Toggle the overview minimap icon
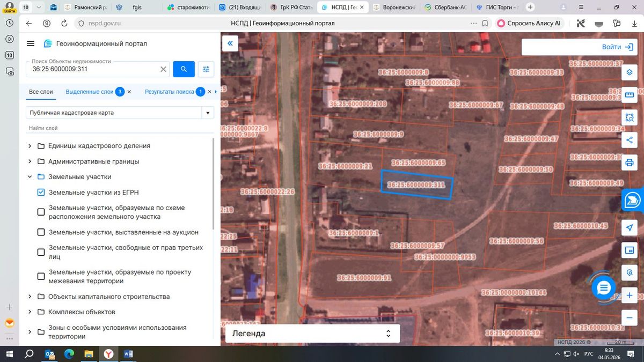This screenshot has height=362, width=644. (x=630, y=250)
